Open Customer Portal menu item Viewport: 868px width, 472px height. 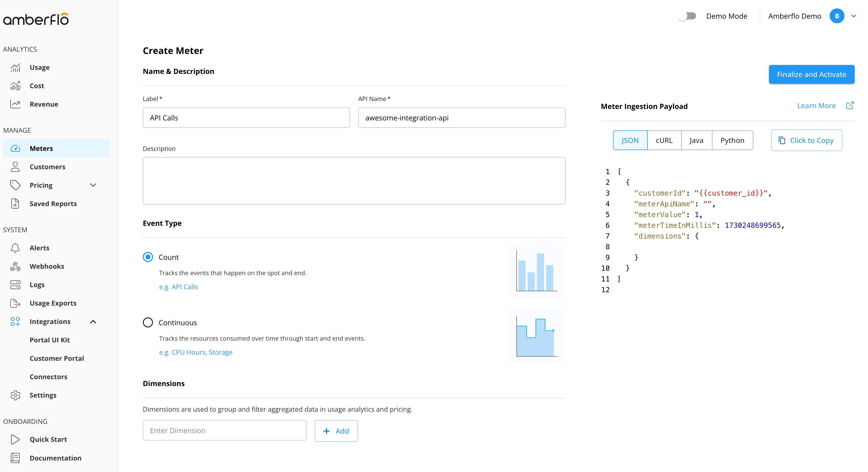tap(57, 358)
